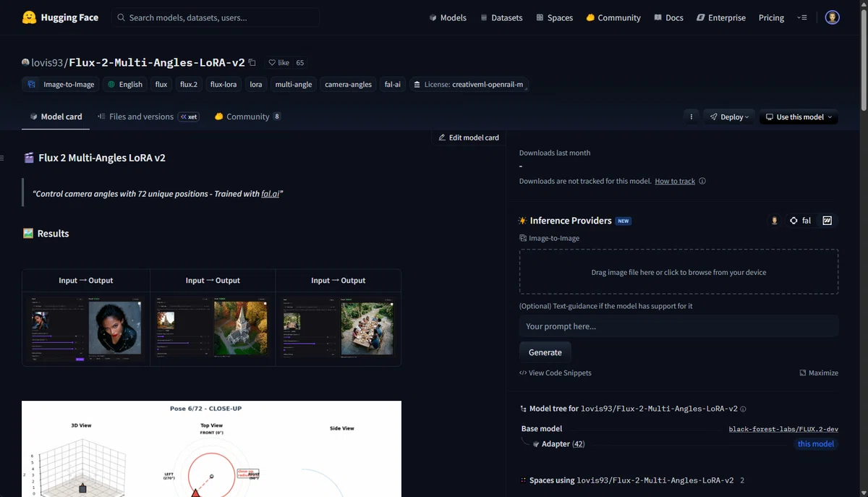Open the Pricing page

click(x=771, y=17)
